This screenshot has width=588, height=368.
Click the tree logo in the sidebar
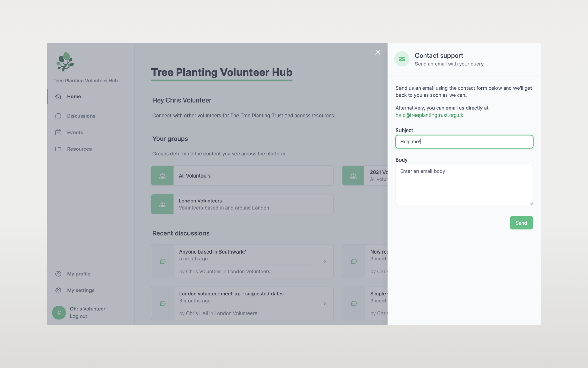(x=65, y=61)
